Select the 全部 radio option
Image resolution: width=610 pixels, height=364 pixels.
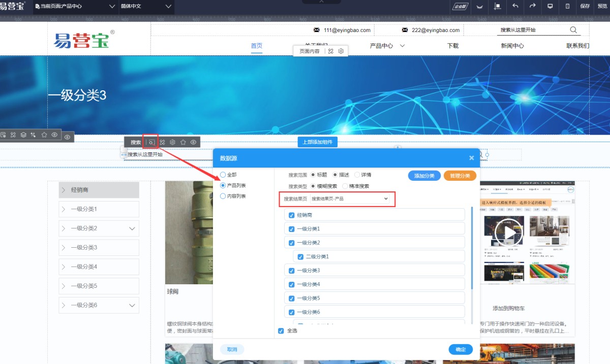pos(223,175)
